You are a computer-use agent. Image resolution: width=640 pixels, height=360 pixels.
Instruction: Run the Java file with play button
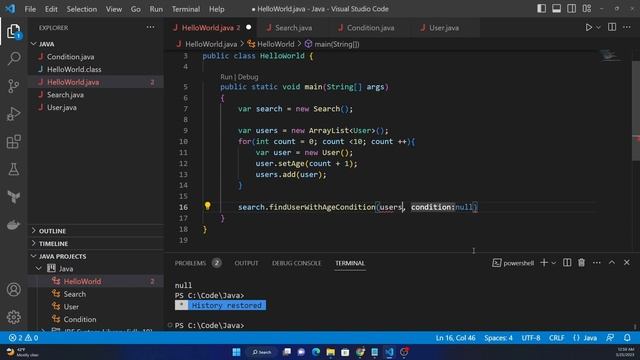pos(588,27)
